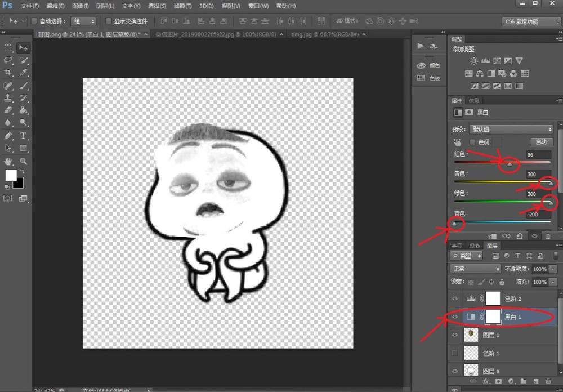Switch to the 信息 tab beside 属性
Image resolution: width=563 pixels, height=392 pixels.
click(x=474, y=101)
